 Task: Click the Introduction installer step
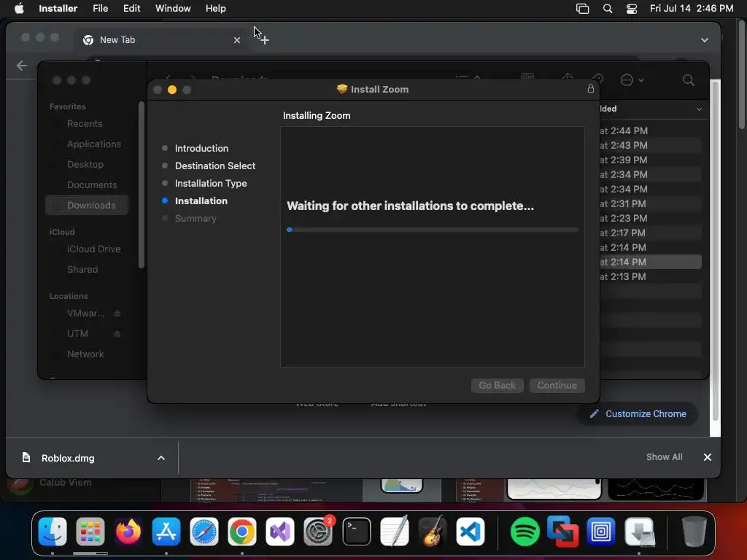[x=201, y=148]
